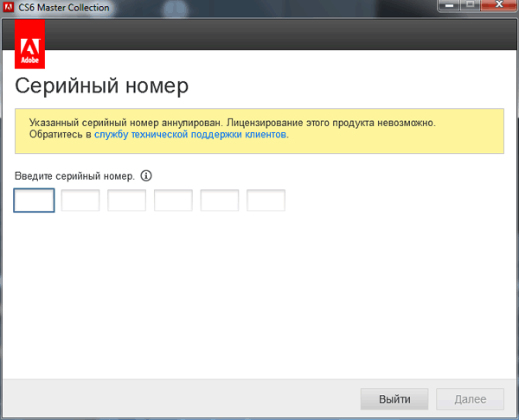The image size is (519, 420).
Task: Maximize the installer window
Action: pyautogui.click(x=470, y=5)
